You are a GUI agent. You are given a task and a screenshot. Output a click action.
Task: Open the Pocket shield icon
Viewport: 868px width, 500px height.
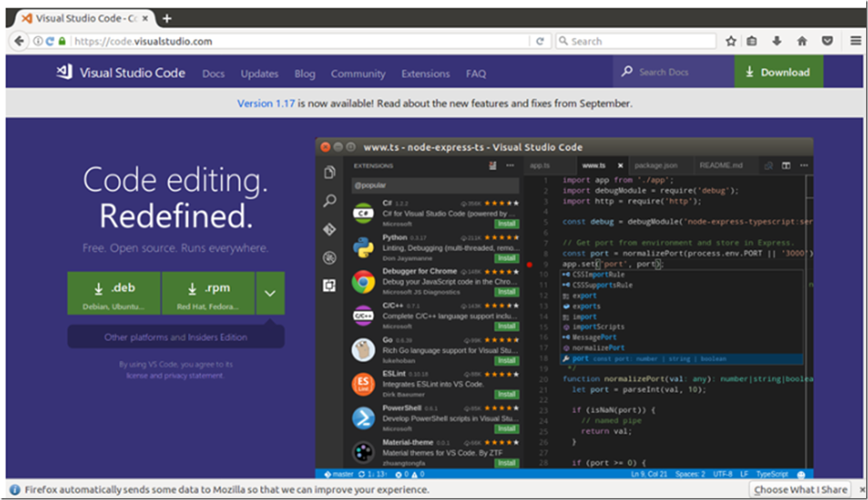coord(827,41)
